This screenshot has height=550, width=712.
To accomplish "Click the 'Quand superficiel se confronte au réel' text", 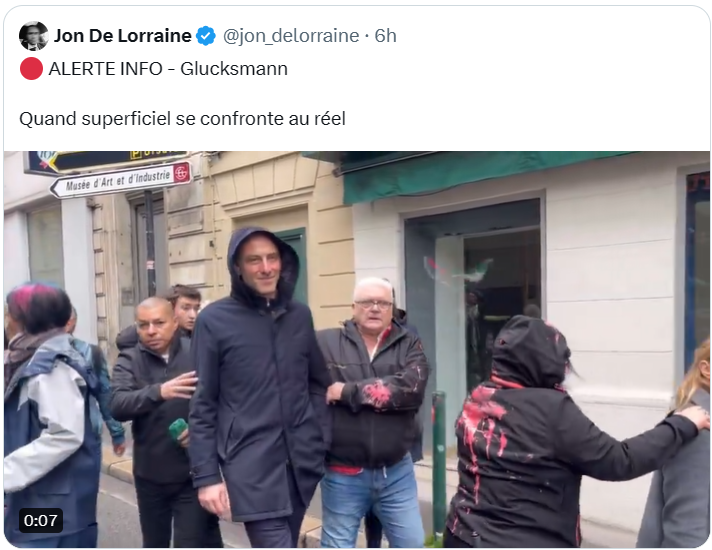I will 182,119.
